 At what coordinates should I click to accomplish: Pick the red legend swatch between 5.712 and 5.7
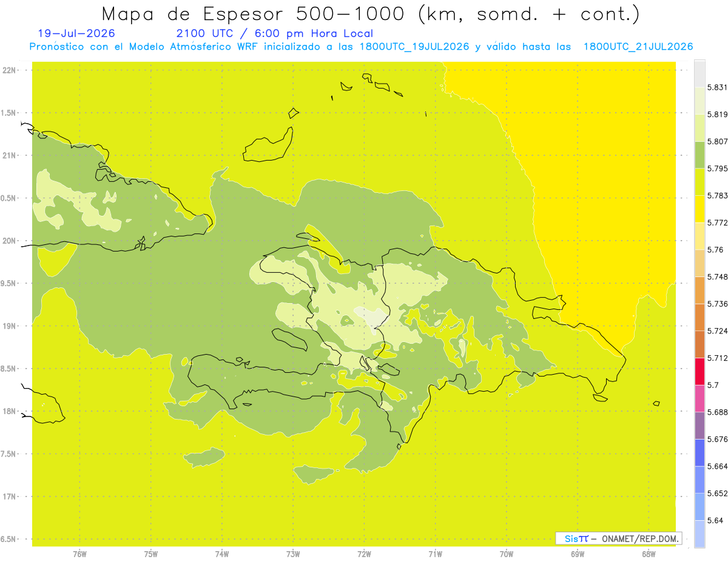(x=699, y=372)
